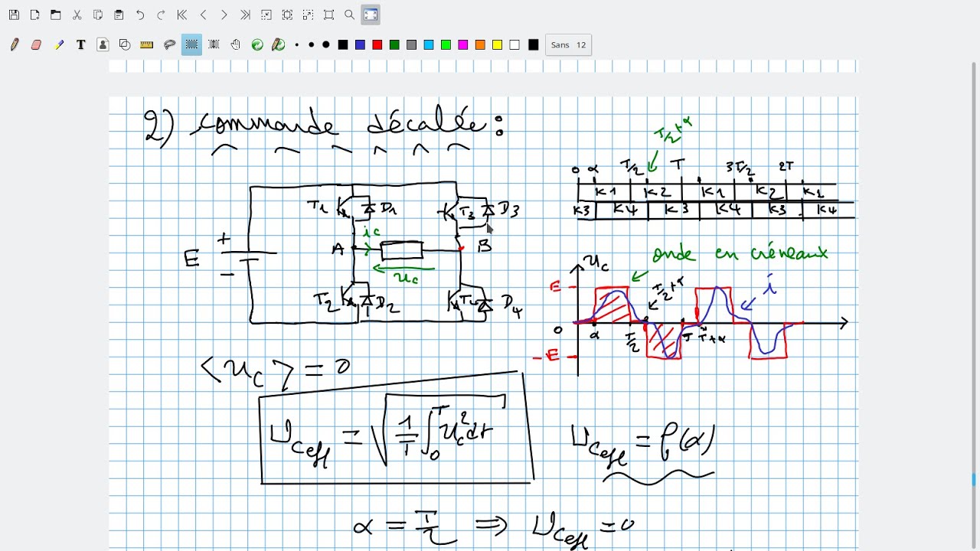980x551 pixels.
Task: Select the Insert Image tool
Action: [x=103, y=45]
